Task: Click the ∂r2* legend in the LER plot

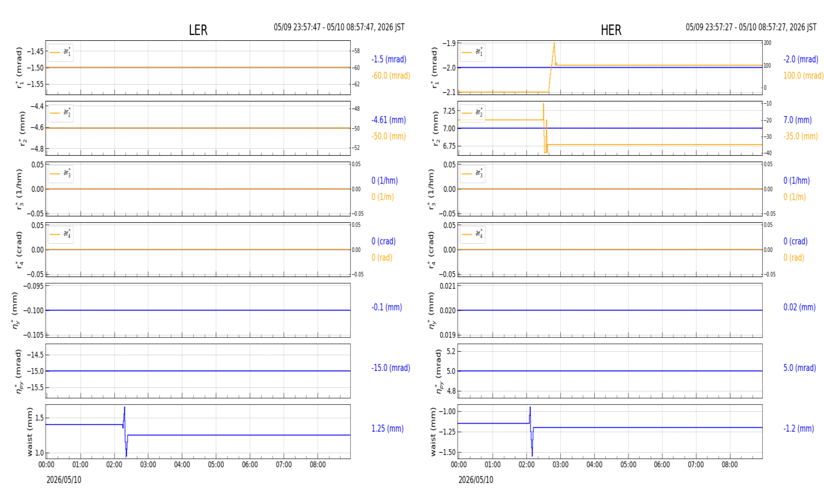Action: click(61, 113)
